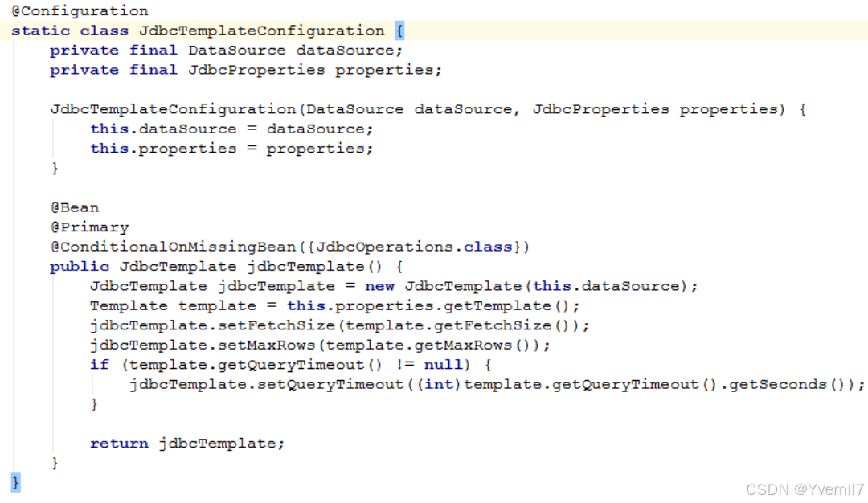Image resolution: width=868 pixels, height=503 pixels.
Task: Click the 'private final JdbcProperties properties;' line
Action: click(x=245, y=70)
